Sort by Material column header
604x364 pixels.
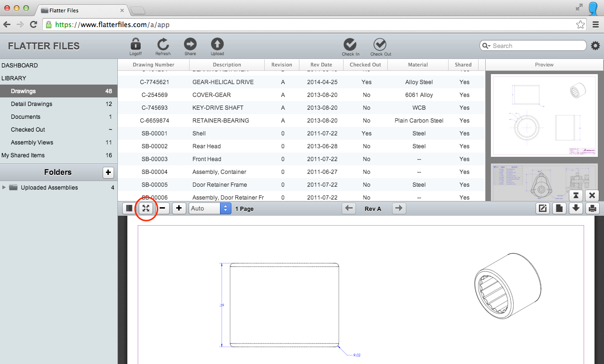coord(418,65)
